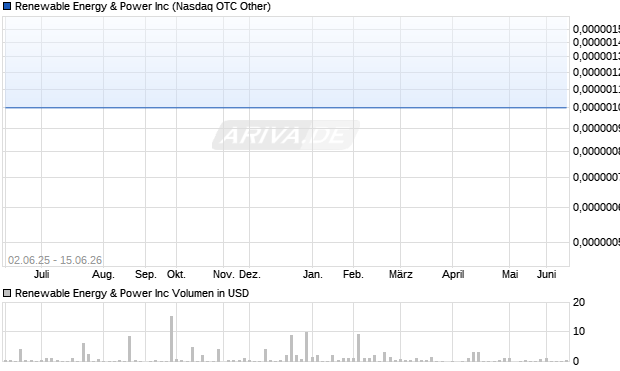Image resolution: width=620 pixels, height=371 pixels.
Task: Click the 'Mai' month label on the x-axis
Action: tap(510, 274)
